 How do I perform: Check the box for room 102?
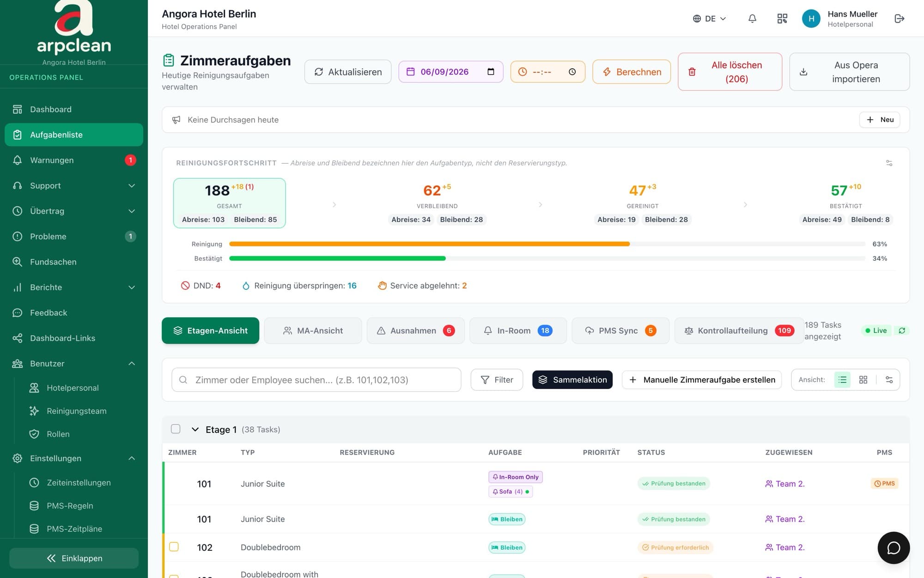tap(174, 547)
